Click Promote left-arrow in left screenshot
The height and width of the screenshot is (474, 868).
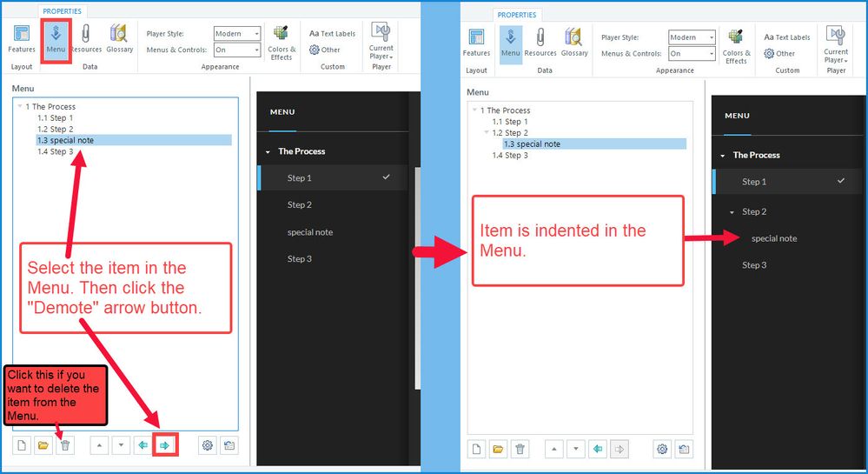[142, 445]
